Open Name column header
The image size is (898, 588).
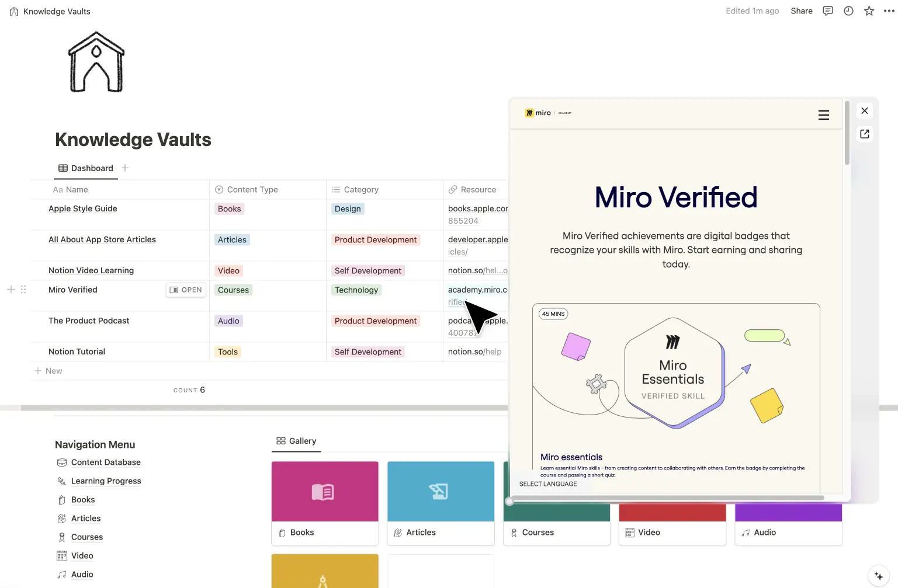[120, 190]
